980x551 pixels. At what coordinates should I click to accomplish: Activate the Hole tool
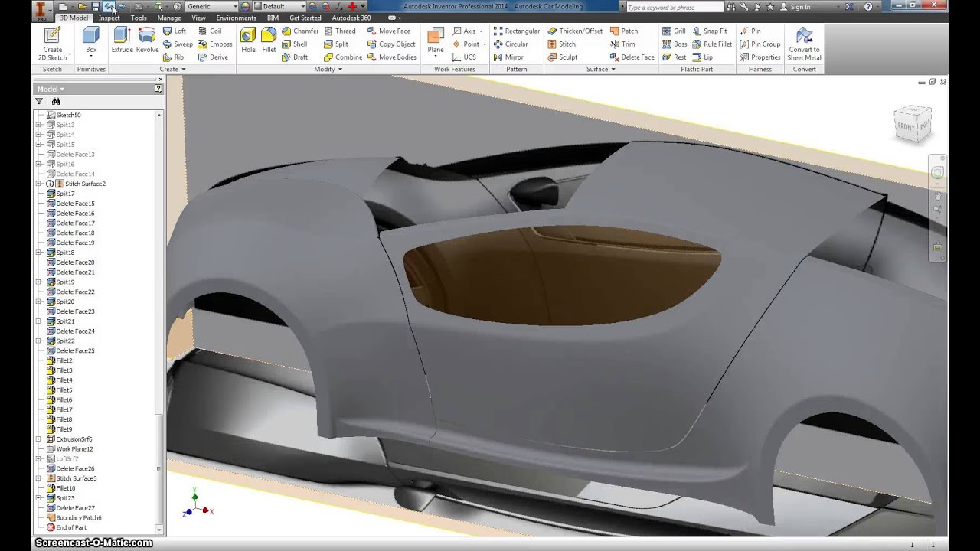click(248, 41)
